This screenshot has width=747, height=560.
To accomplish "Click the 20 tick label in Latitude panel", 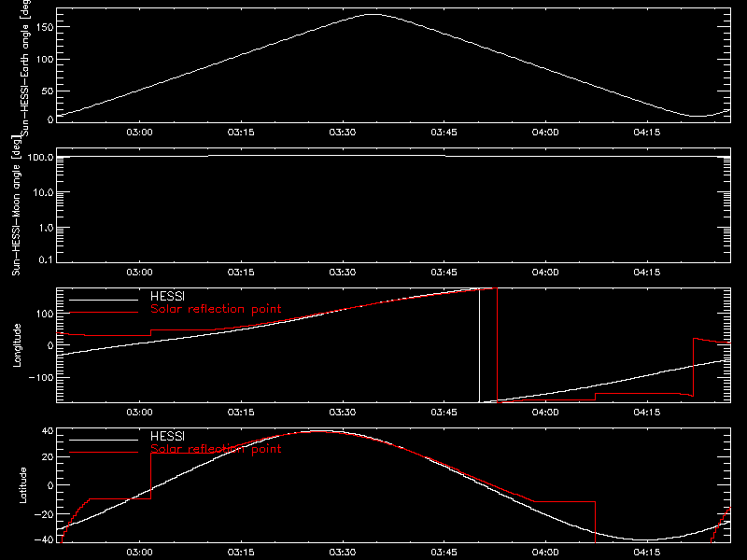I will (48, 457).
